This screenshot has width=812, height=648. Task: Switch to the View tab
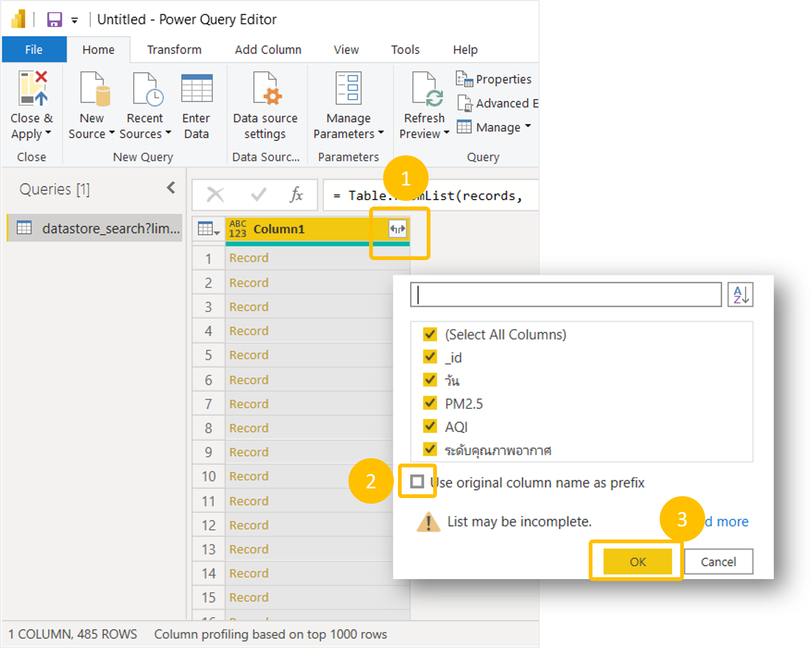pyautogui.click(x=346, y=49)
